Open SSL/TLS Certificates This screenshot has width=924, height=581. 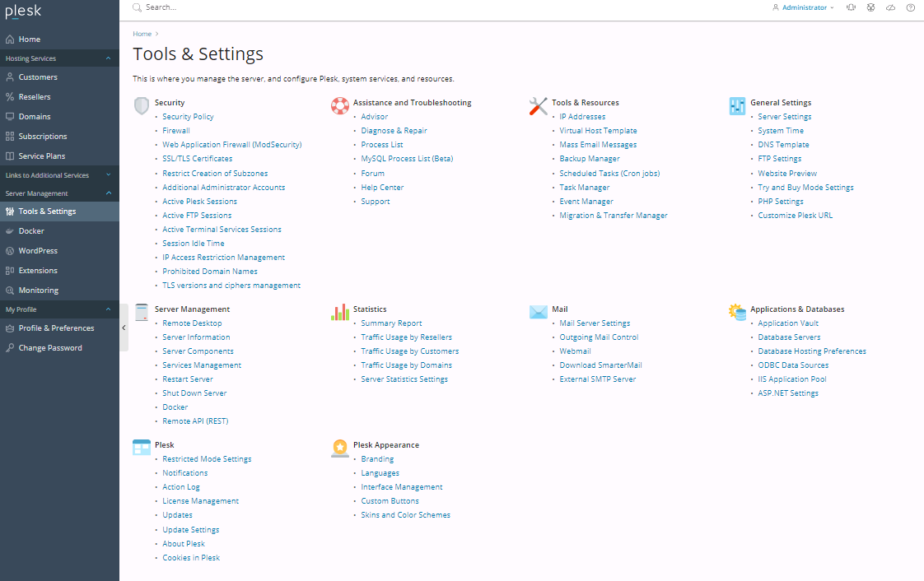(x=198, y=159)
